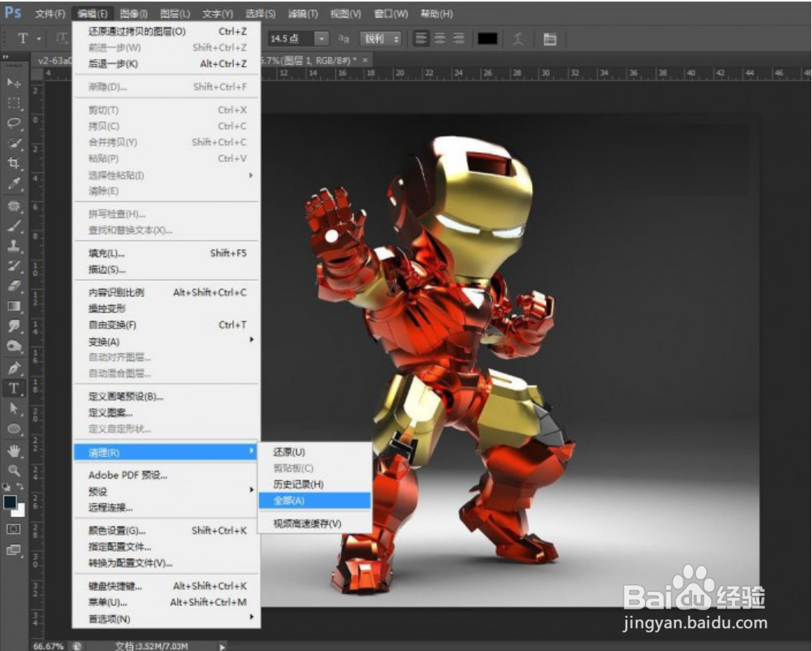Close the document tab
Image resolution: width=812 pixels, height=651 pixels.
365,60
